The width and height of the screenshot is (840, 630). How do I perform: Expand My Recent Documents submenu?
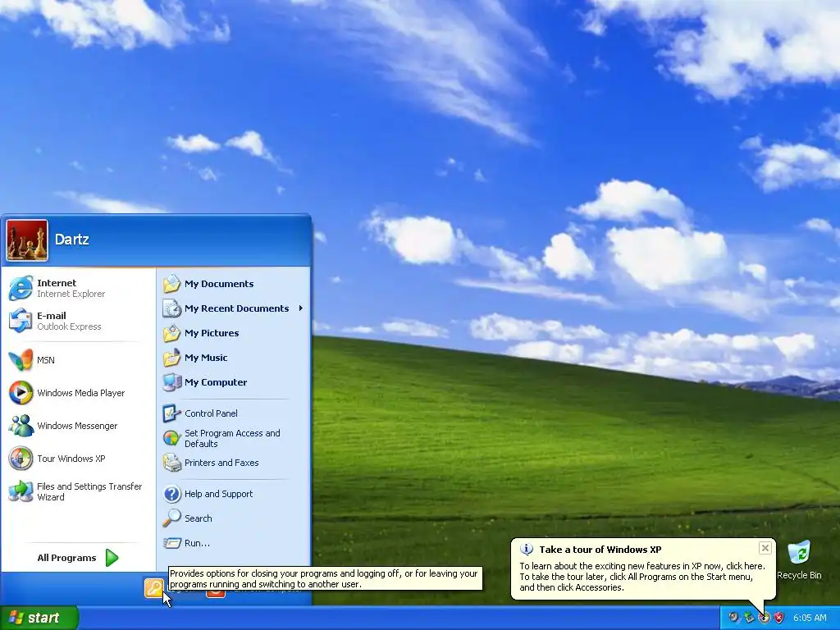233,308
